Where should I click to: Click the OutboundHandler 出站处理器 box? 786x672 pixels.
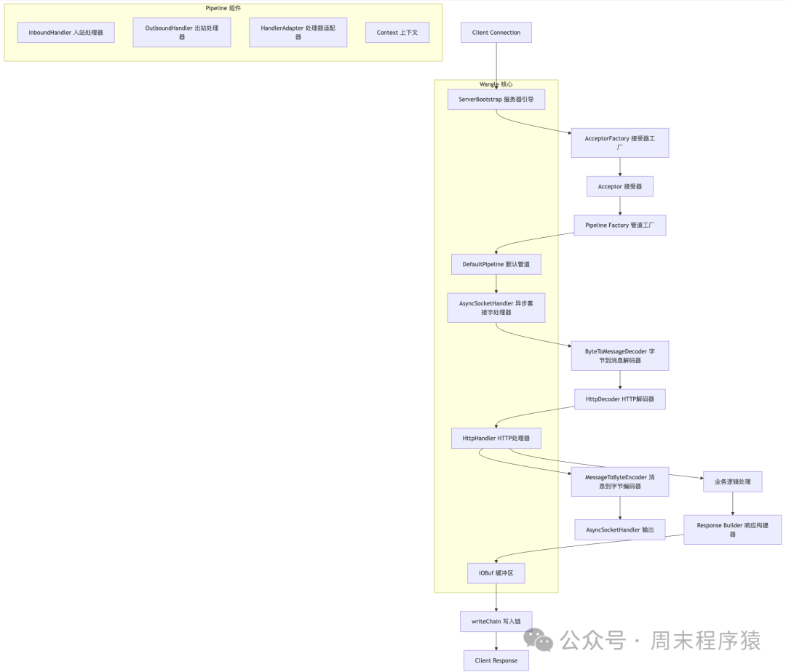182,33
